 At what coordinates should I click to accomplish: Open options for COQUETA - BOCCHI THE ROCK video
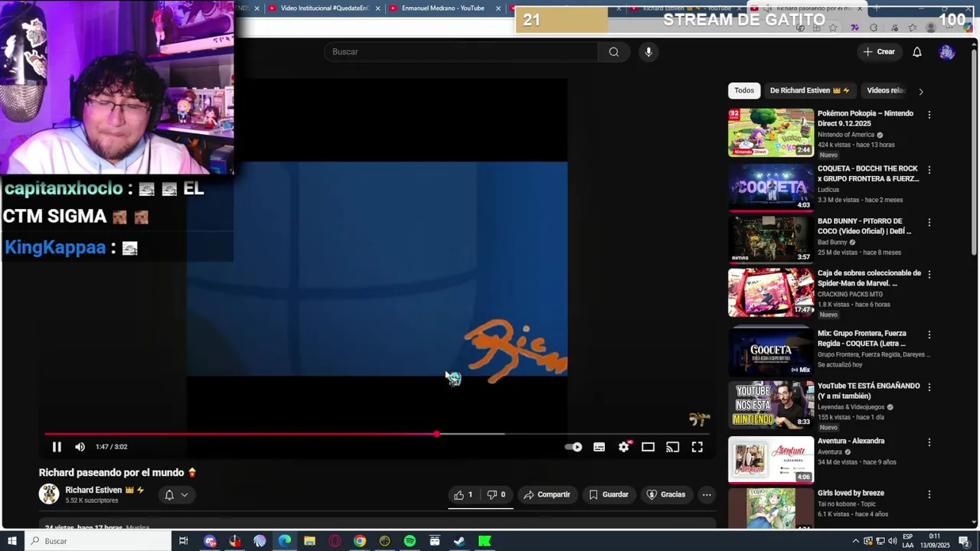929,170
